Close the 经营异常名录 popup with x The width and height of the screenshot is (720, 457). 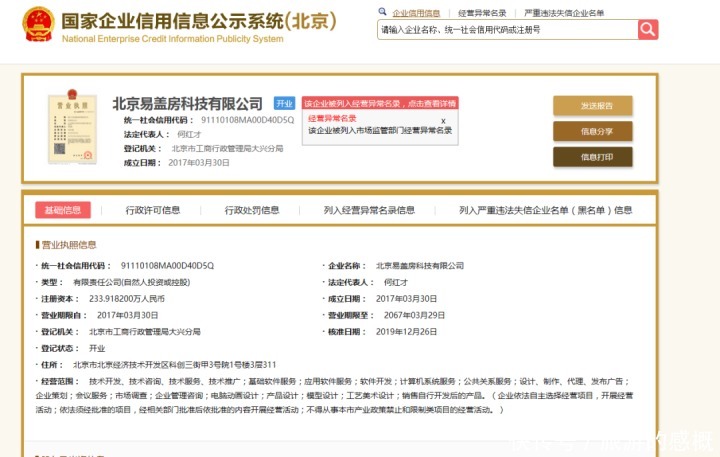point(443,121)
